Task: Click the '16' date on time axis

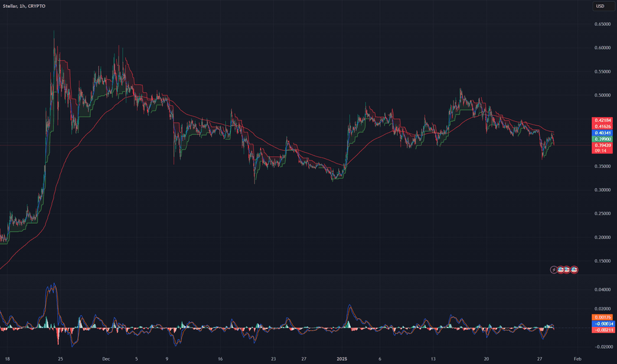Action: (x=220, y=359)
